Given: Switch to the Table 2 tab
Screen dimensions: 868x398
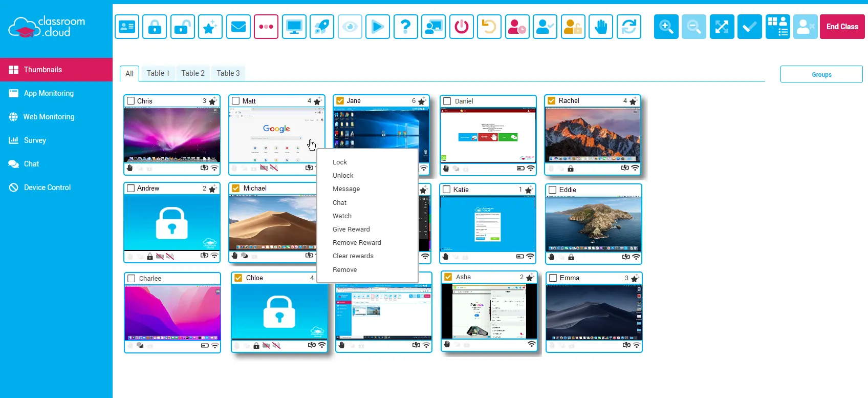Looking at the screenshot, I should coord(193,73).
